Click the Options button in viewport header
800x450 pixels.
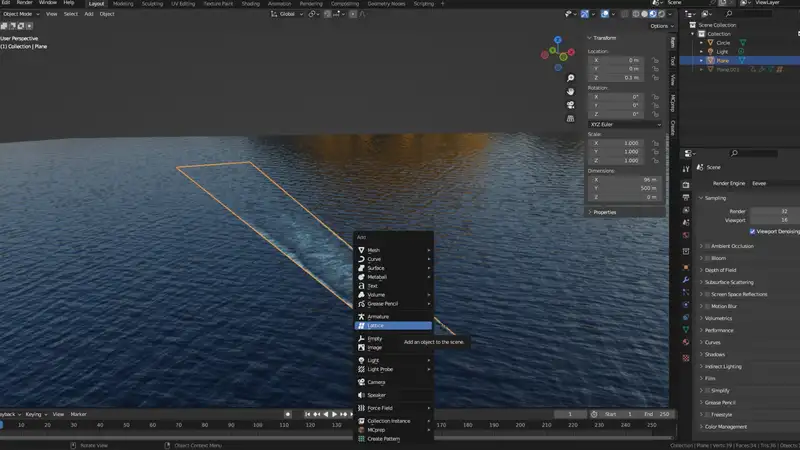(x=658, y=26)
